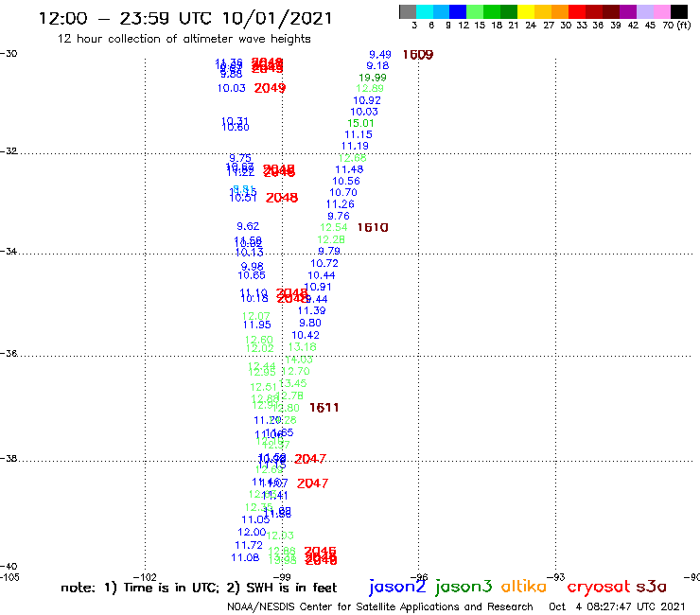Click the wave height value '11.08'
The height and width of the screenshot is (615, 700).
pyautogui.click(x=245, y=557)
